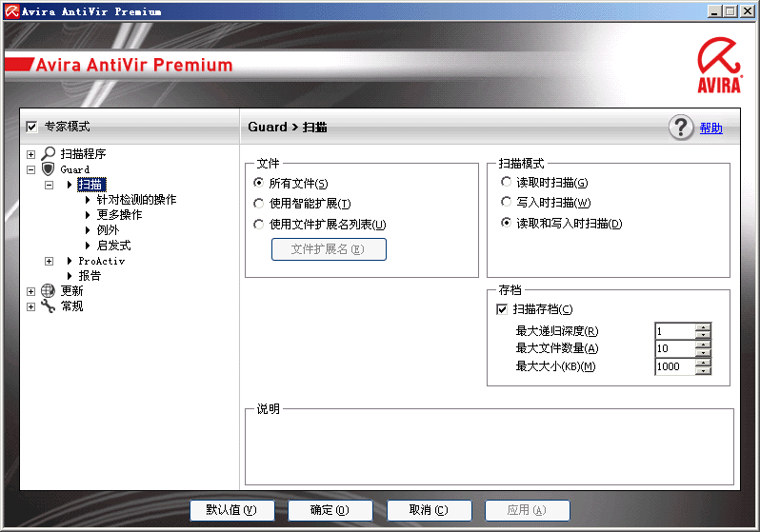Decrease 最大递归深度 with down arrow
Image resolution: width=760 pixels, height=532 pixels.
(703, 335)
